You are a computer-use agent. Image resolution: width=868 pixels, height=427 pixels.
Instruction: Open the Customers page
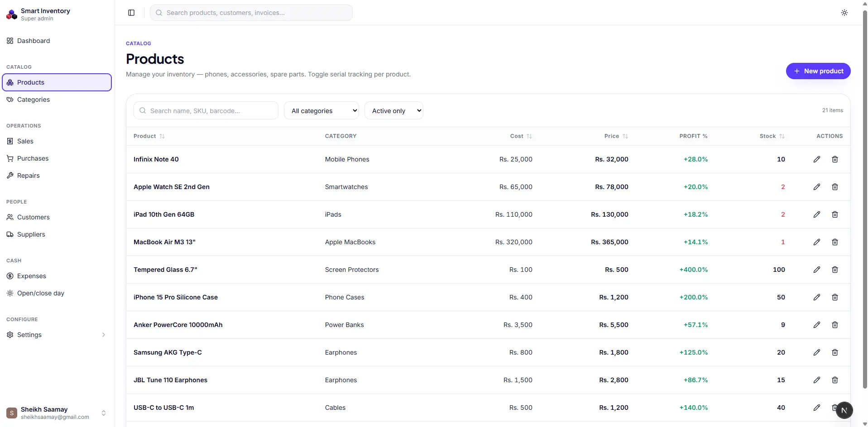(57, 217)
